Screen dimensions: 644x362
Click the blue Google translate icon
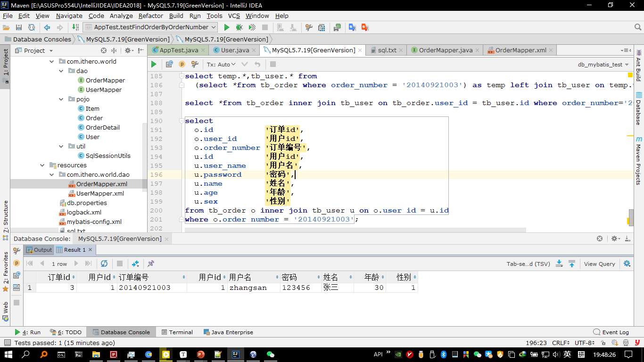[x=352, y=27]
